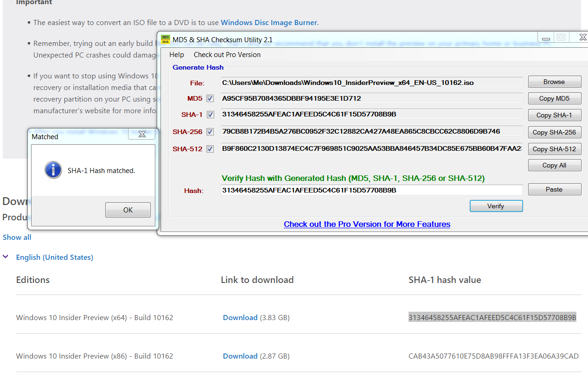
Task: Click 'Windows 10 Insider Preview (x64) - Build 10162' text
Action: pos(95,318)
